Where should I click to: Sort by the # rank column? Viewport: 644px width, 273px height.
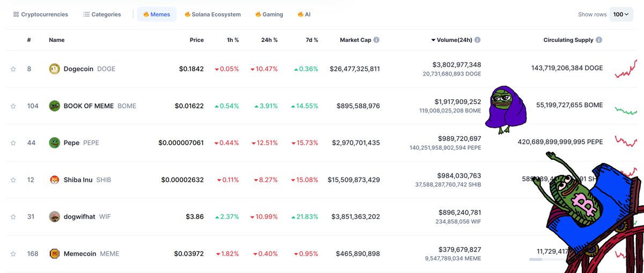pyautogui.click(x=29, y=40)
